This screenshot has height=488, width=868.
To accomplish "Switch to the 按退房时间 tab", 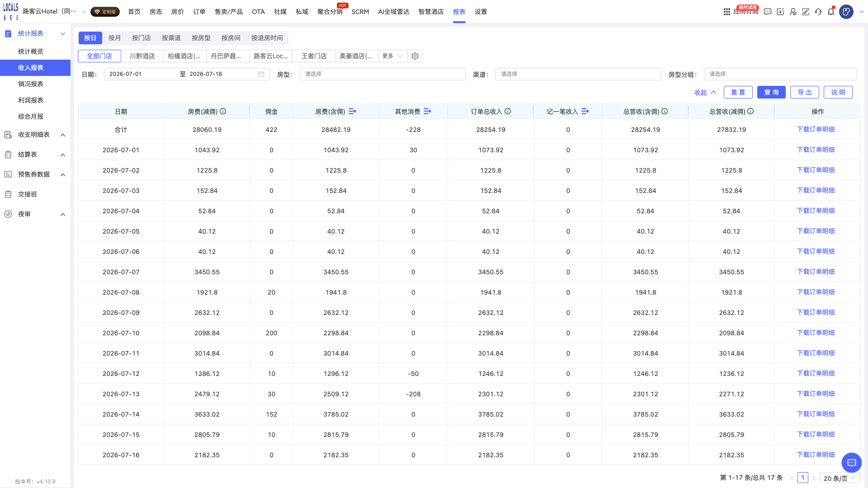I will [x=267, y=38].
